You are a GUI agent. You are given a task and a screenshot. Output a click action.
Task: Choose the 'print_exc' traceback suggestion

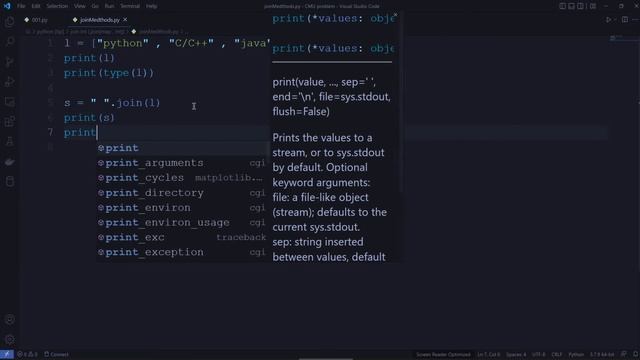coord(183,237)
